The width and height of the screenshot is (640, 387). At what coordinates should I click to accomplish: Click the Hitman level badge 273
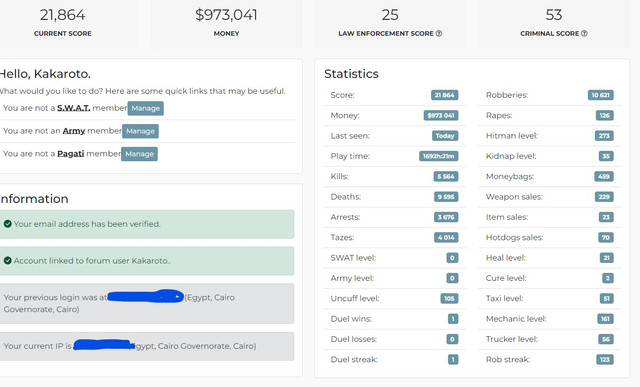click(x=604, y=136)
